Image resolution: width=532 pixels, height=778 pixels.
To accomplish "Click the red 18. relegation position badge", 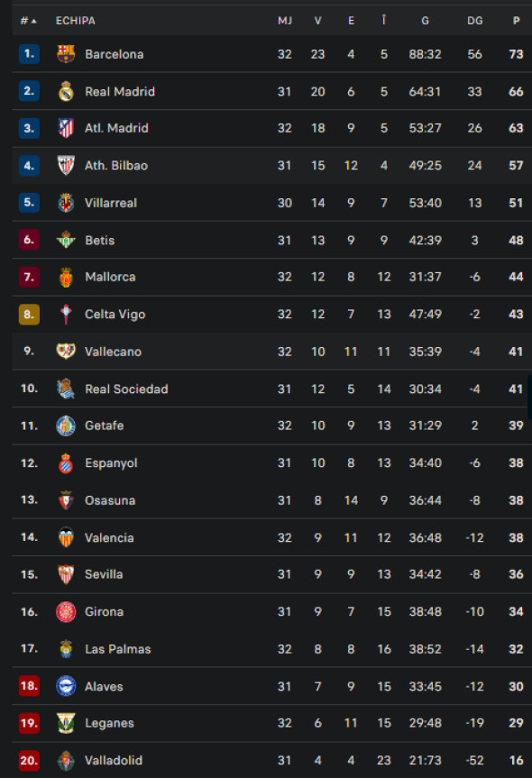I will pos(29,686).
